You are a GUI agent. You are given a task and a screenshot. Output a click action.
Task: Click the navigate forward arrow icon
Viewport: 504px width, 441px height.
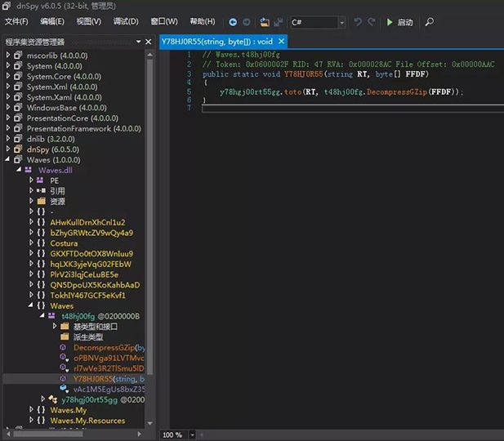tap(247, 22)
